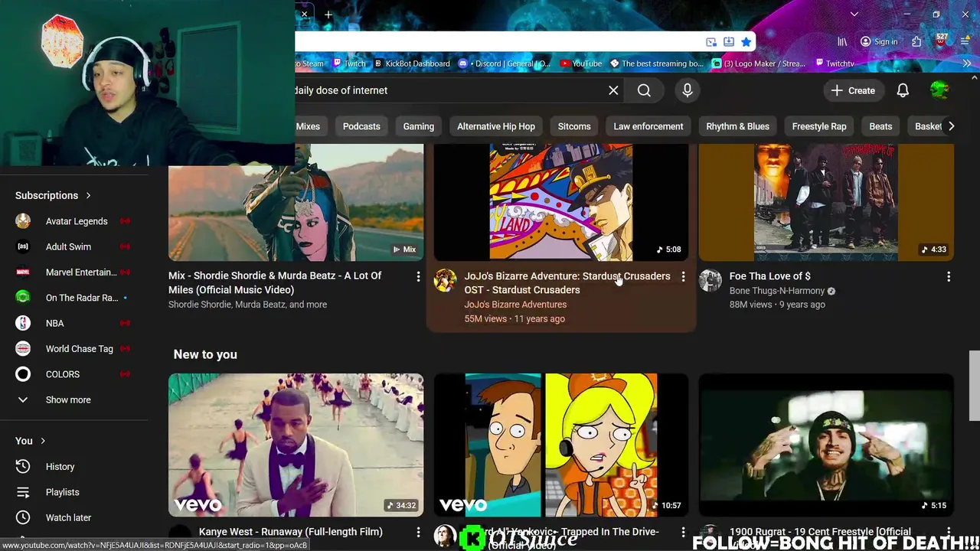Open 1900 Rugrat 19 Cent Freestyle thumbnail

(826, 445)
